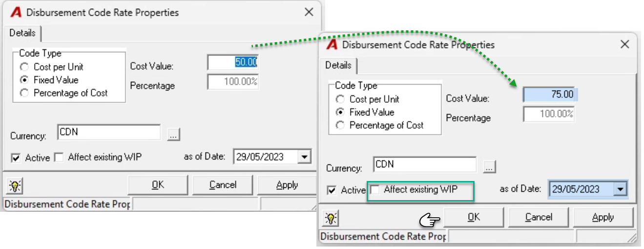Close the left Disbursement Code Rate dialog
Viewport: 644px width, 249px height.
click(x=309, y=13)
